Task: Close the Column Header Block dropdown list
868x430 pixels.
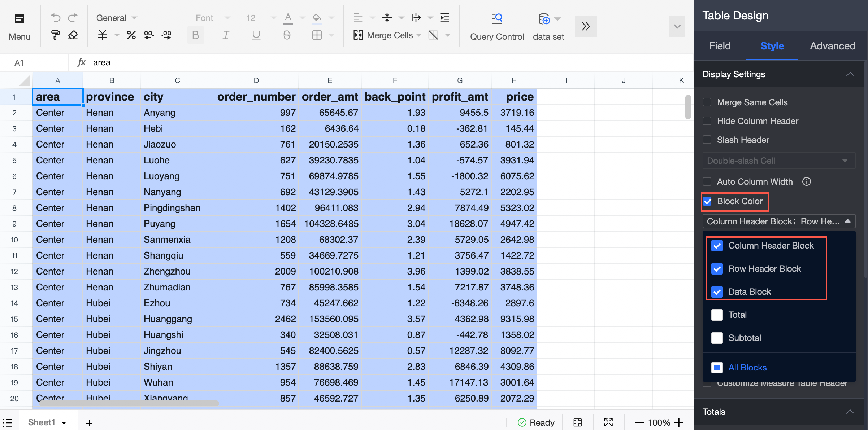Action: pos(848,221)
